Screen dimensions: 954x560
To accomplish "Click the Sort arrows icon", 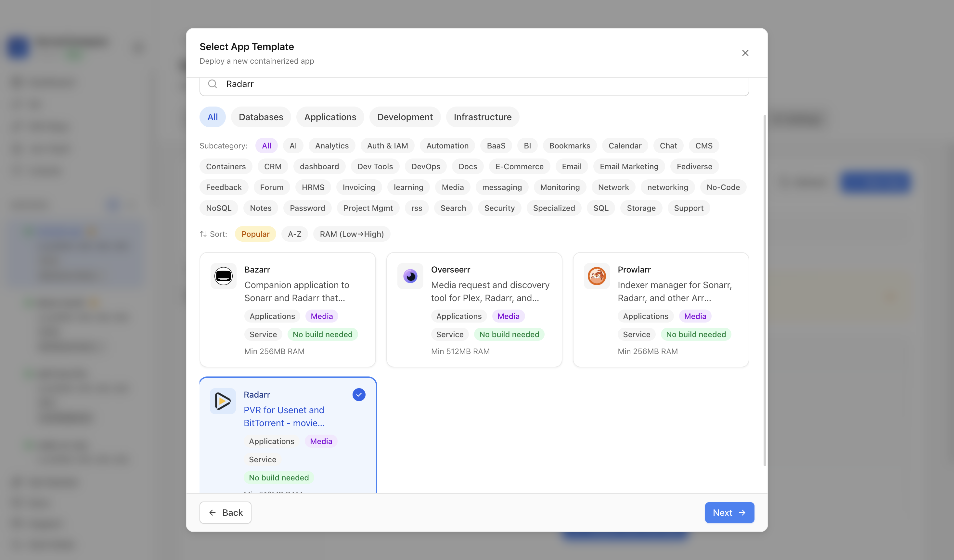I will 203,234.
